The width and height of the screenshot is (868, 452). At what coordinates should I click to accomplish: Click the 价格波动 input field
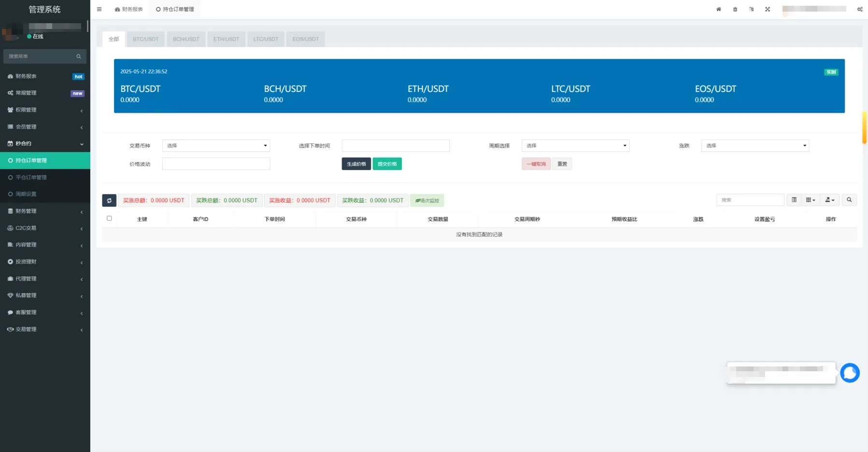tap(216, 164)
